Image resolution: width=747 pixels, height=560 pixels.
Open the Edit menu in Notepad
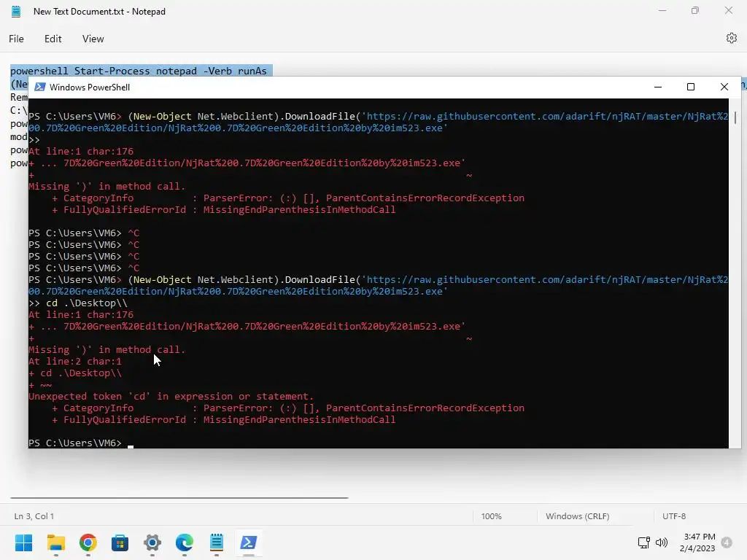coord(53,39)
